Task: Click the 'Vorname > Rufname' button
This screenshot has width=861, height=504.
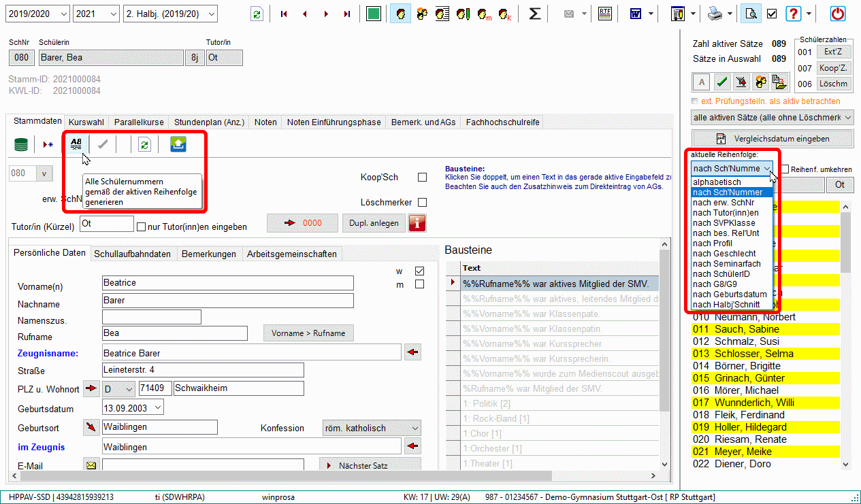Action: [x=308, y=333]
